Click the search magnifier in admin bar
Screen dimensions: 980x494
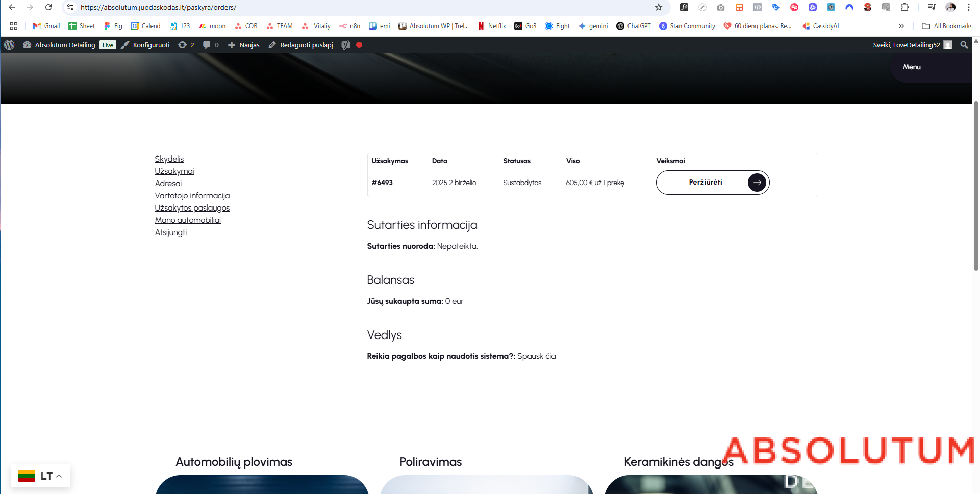[964, 45]
